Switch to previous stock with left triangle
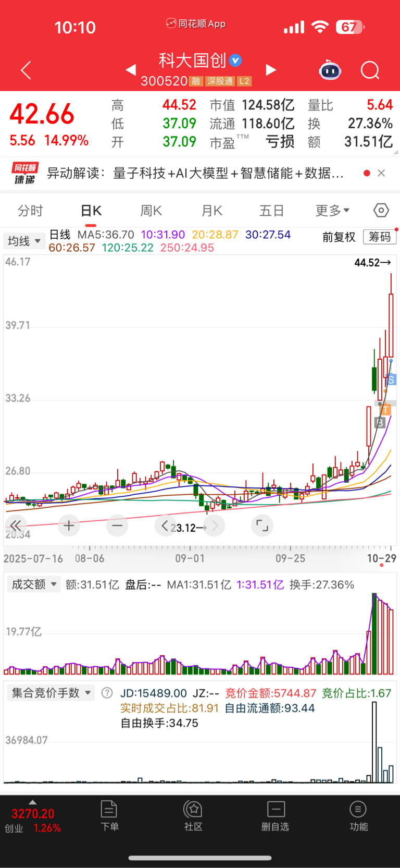The width and height of the screenshot is (400, 868). point(131,69)
